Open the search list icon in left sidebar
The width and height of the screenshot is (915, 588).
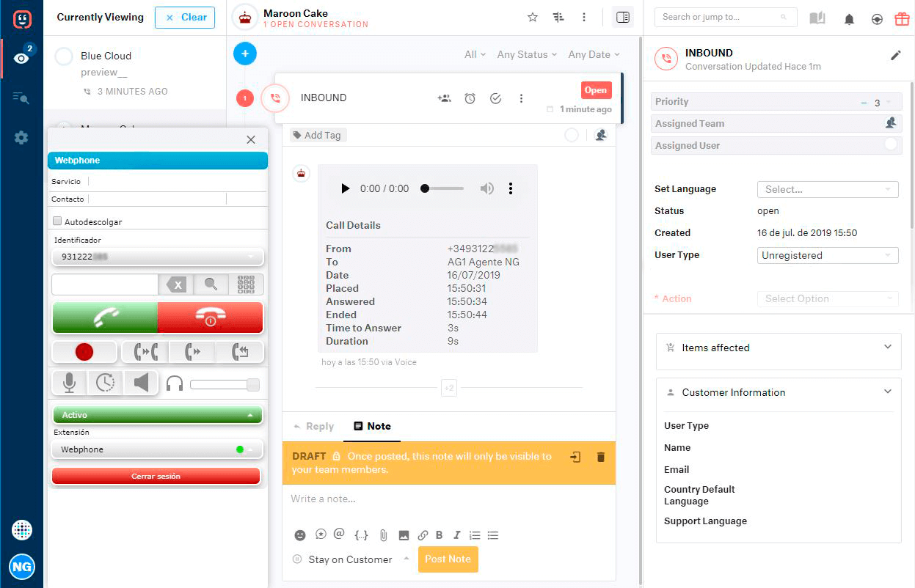[x=21, y=98]
